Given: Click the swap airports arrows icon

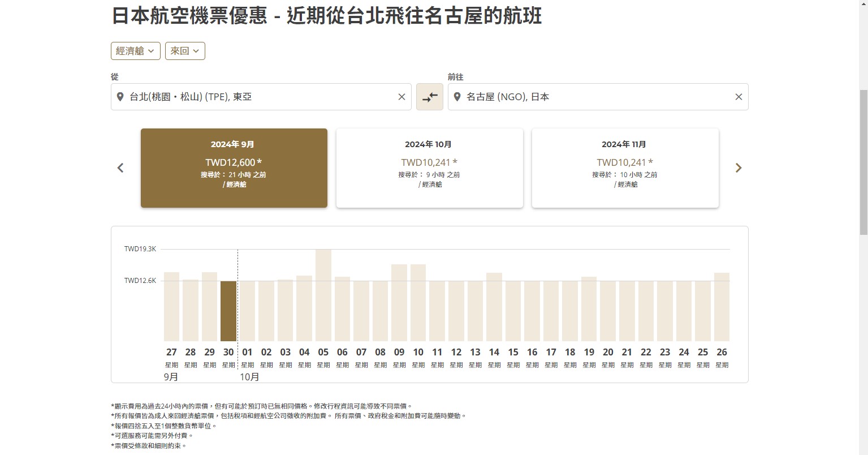Looking at the screenshot, I should coord(429,96).
